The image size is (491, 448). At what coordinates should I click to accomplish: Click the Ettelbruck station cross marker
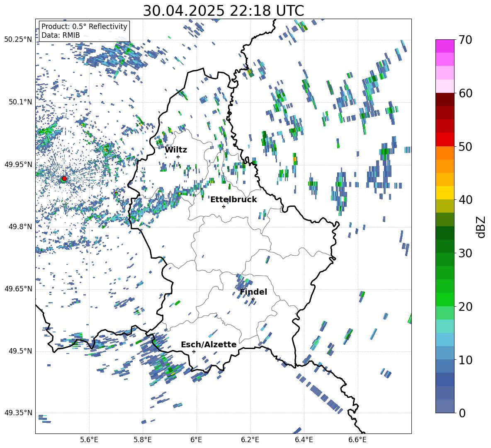click(x=224, y=206)
